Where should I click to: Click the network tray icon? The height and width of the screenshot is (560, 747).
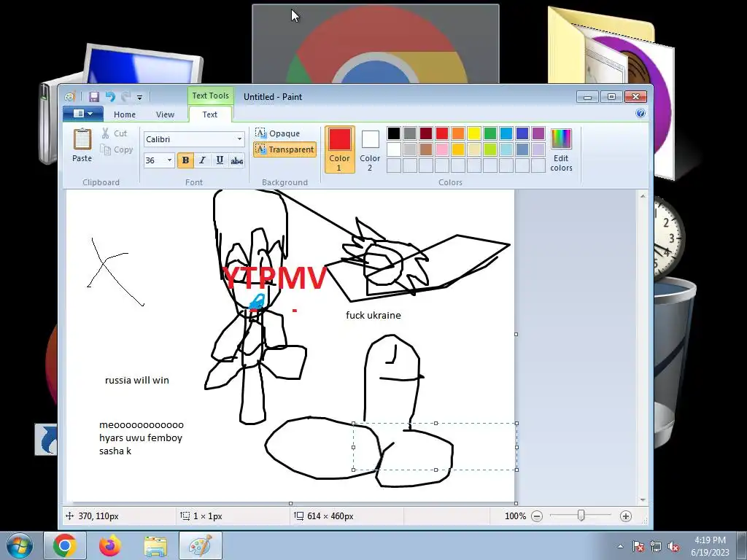click(656, 546)
